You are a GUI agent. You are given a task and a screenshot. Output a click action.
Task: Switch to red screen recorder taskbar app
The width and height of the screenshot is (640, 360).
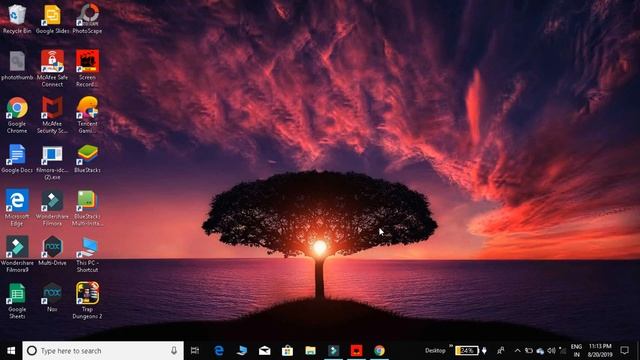coord(356,351)
